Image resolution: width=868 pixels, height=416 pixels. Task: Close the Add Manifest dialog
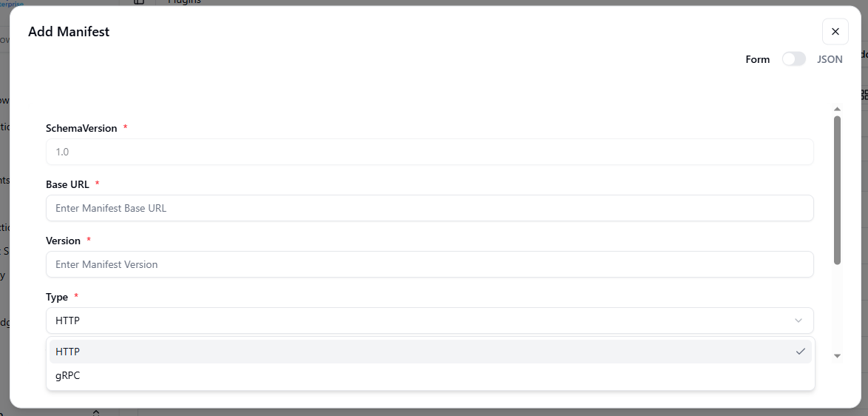point(835,31)
